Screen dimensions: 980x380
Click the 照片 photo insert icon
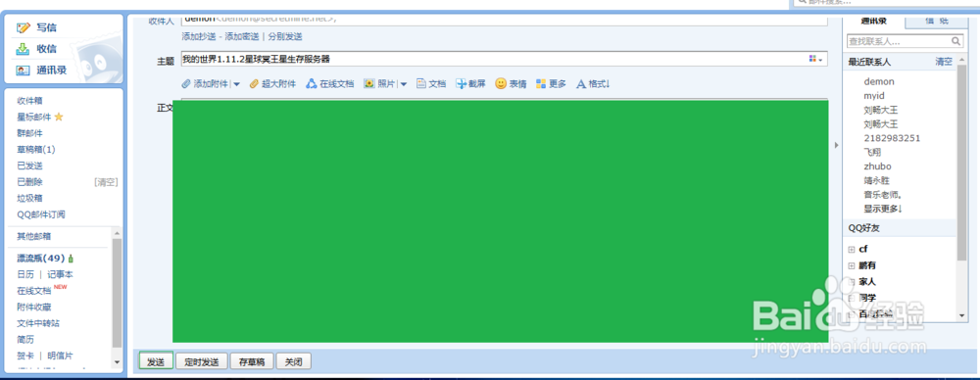tap(368, 84)
